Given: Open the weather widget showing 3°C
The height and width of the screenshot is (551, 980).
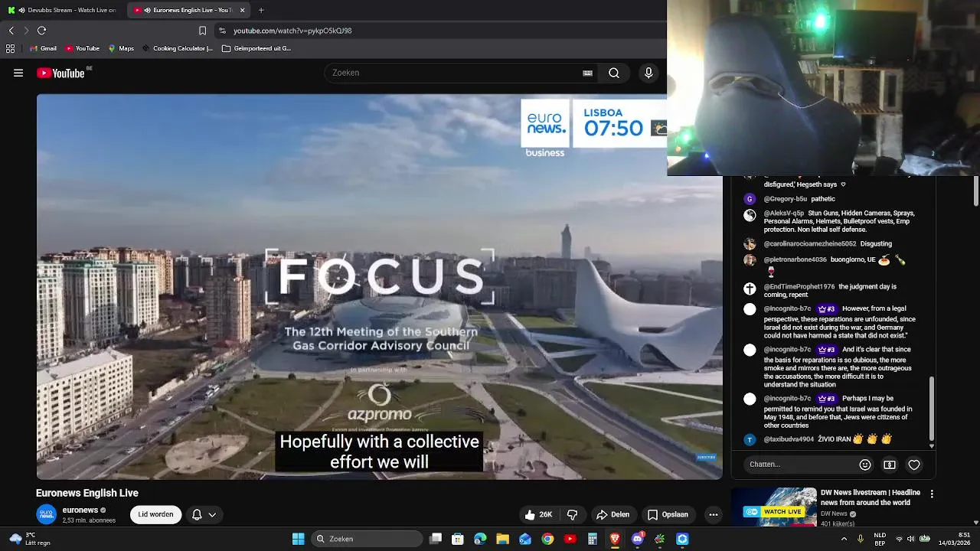Looking at the screenshot, I should pos(29,539).
